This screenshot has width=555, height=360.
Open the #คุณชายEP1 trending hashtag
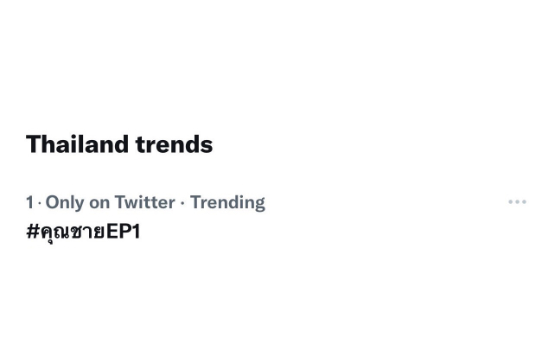83,232
